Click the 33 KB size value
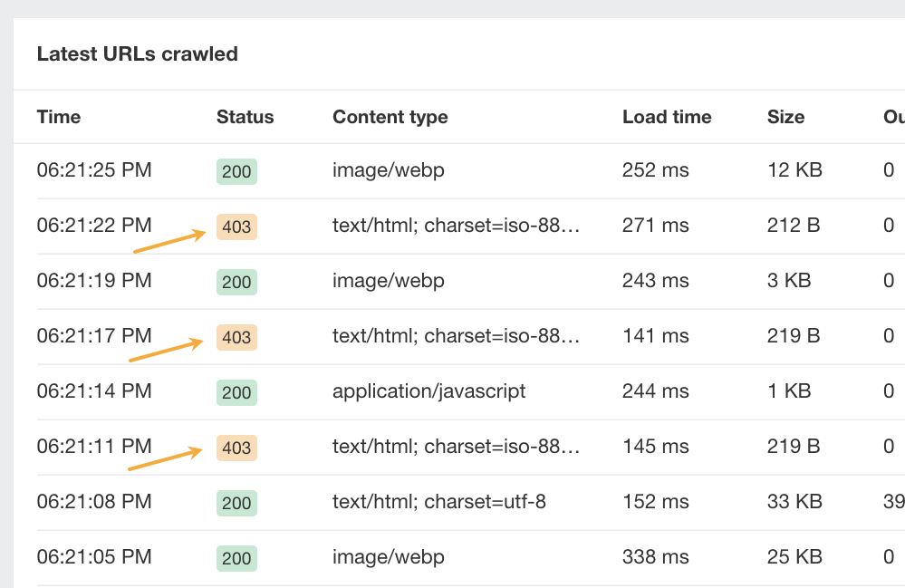The height and width of the screenshot is (588, 905). (x=791, y=502)
